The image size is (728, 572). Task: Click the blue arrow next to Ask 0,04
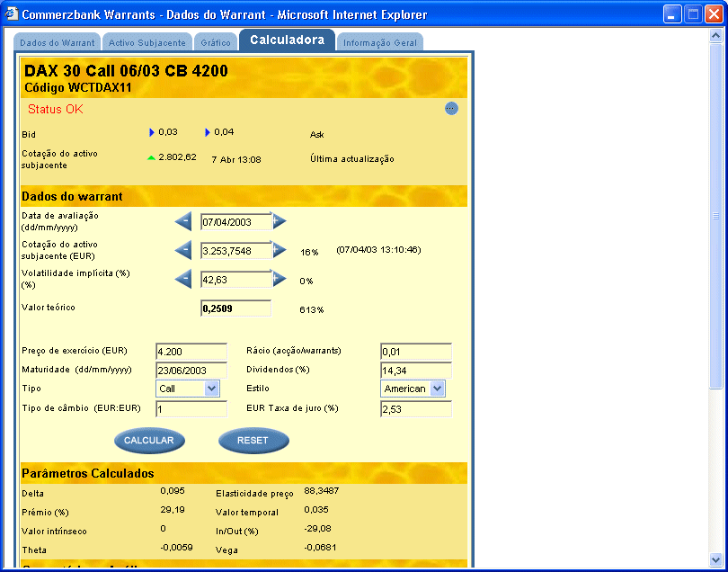coord(208,132)
